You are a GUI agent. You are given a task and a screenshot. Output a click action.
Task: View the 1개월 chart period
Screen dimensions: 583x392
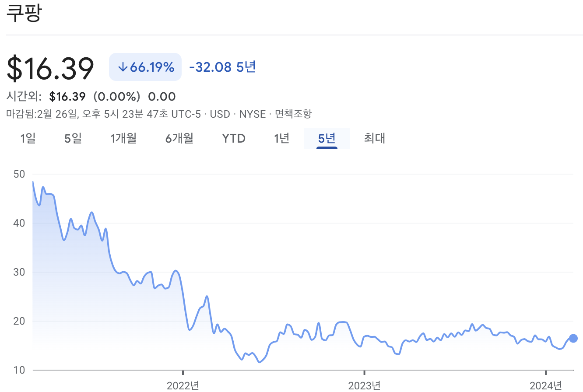coord(124,138)
